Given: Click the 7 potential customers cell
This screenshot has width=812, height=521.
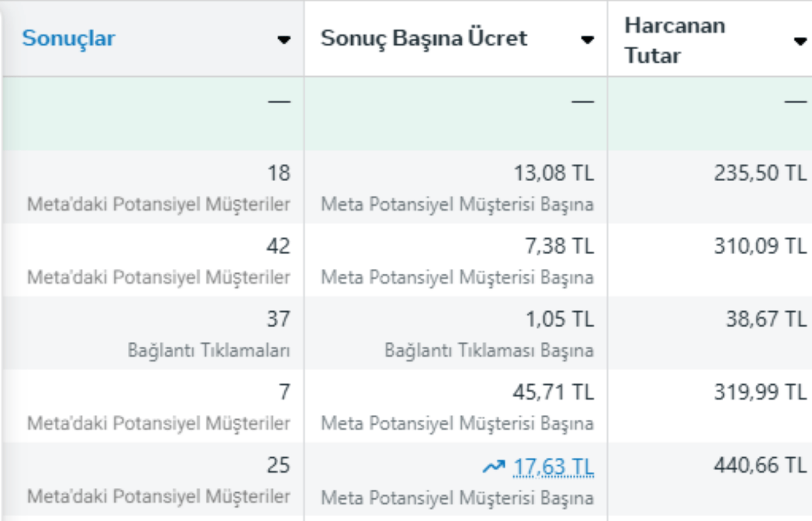Looking at the screenshot, I should click(284, 392).
